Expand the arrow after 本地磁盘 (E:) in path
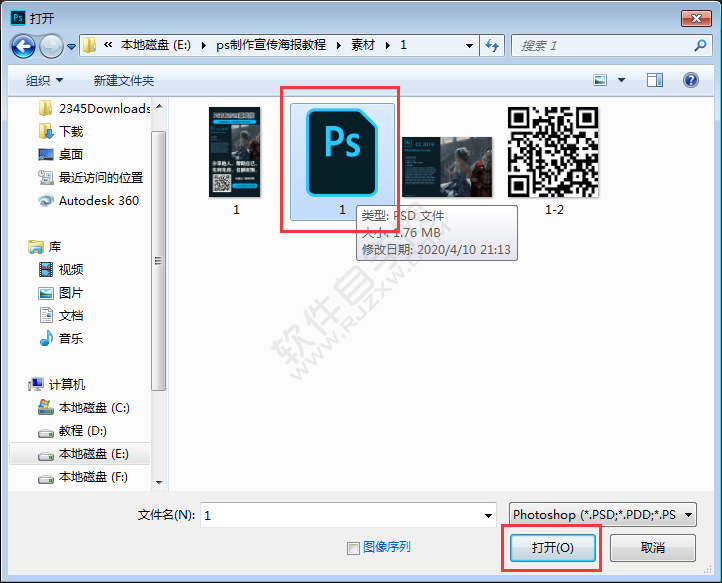This screenshot has height=583, width=722. tap(204, 46)
